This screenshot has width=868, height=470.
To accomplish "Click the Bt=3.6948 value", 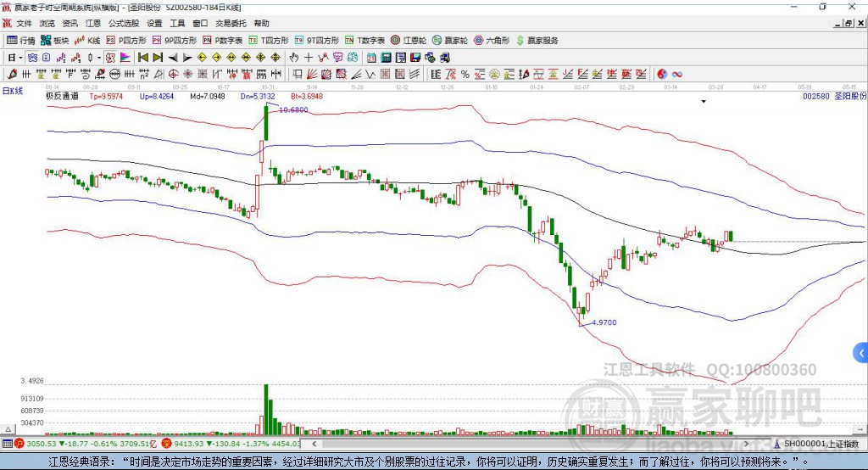I will pyautogui.click(x=307, y=97).
